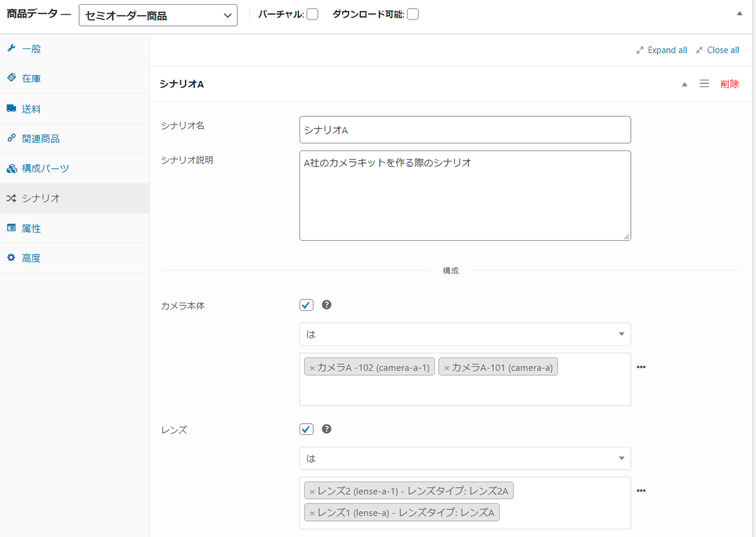
Task: Collapse the 商品データ metabox triangle
Action: pyautogui.click(x=739, y=13)
